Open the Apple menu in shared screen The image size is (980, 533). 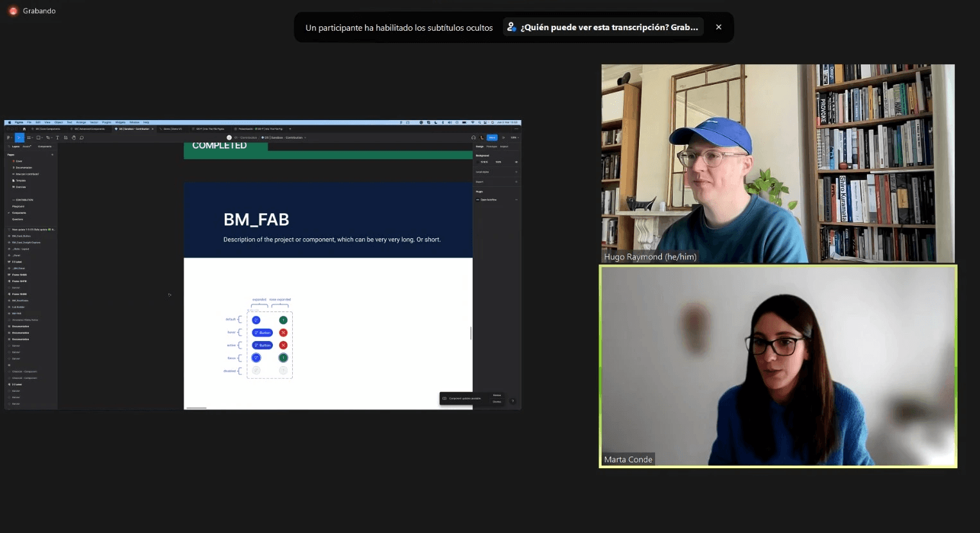pos(10,122)
